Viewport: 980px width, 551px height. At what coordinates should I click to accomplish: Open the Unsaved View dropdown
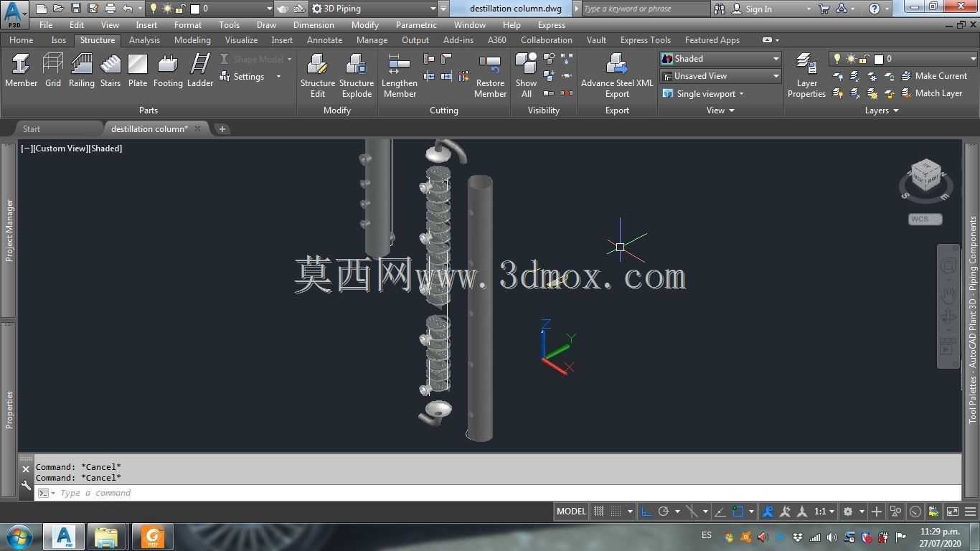point(720,76)
